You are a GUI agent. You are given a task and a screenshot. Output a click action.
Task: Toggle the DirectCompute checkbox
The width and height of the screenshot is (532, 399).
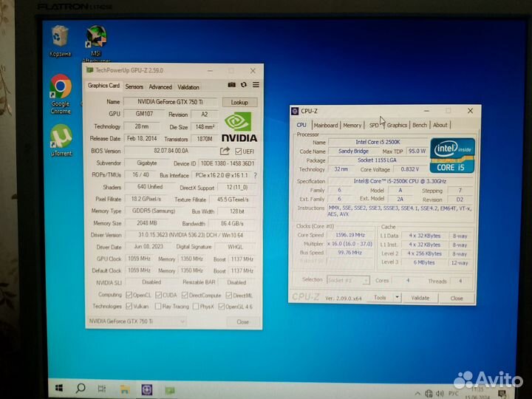click(x=185, y=295)
